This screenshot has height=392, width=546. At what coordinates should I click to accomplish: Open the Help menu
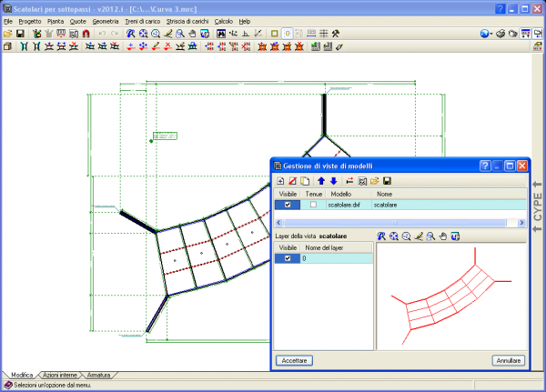[x=245, y=22]
